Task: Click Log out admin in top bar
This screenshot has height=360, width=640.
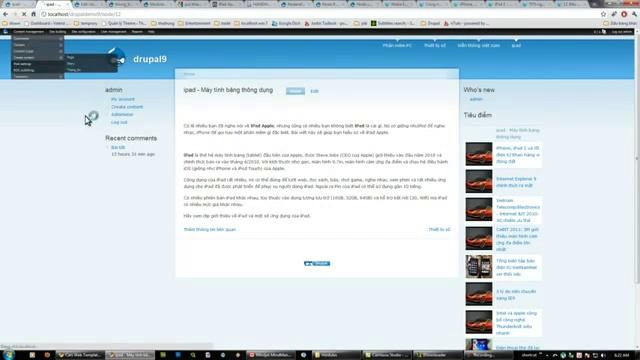Action: point(622,31)
